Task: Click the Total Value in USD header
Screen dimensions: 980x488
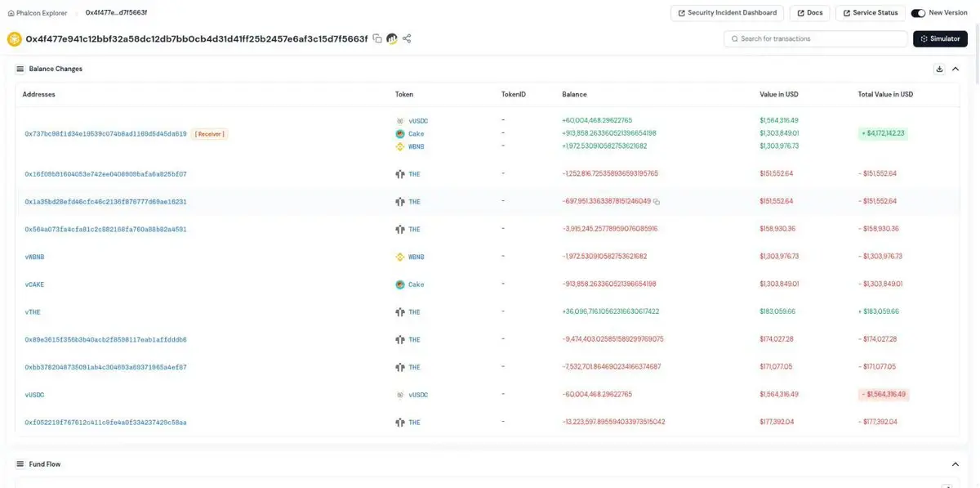Action: pos(885,95)
